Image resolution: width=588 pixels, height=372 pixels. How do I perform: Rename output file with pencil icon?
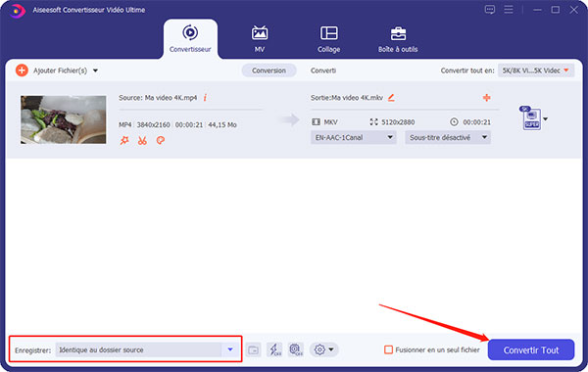pos(391,98)
